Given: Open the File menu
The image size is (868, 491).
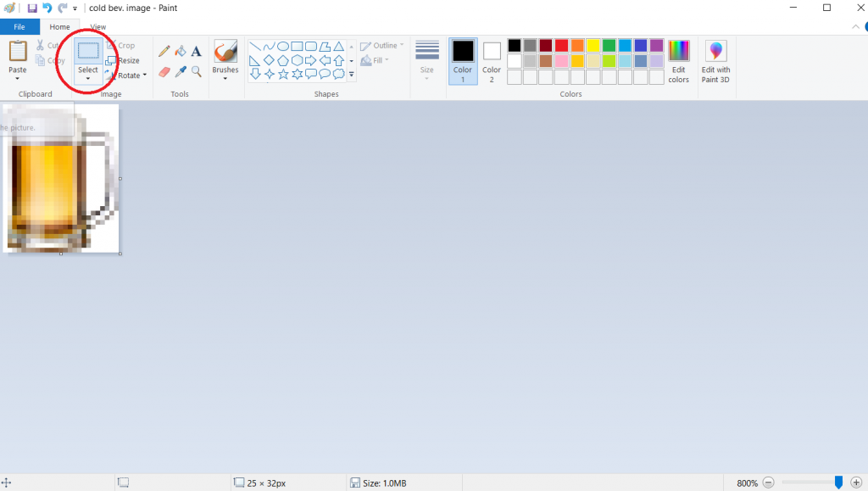Looking at the screenshot, I should point(19,27).
